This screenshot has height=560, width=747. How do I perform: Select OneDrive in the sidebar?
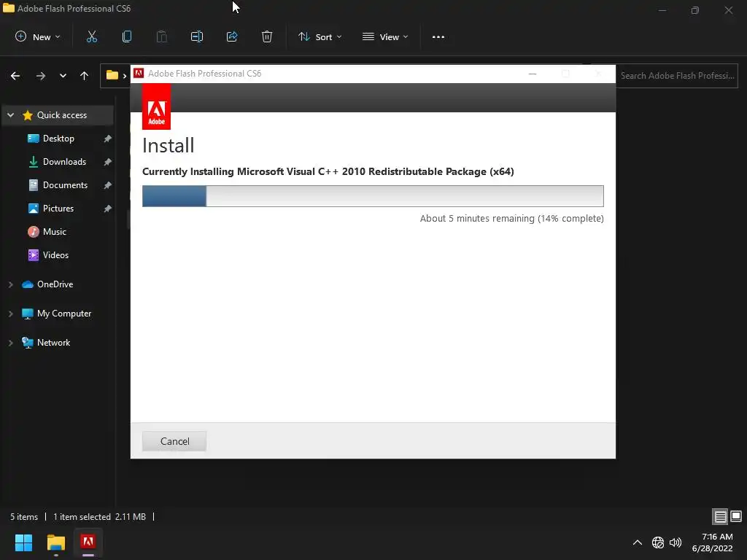point(55,284)
